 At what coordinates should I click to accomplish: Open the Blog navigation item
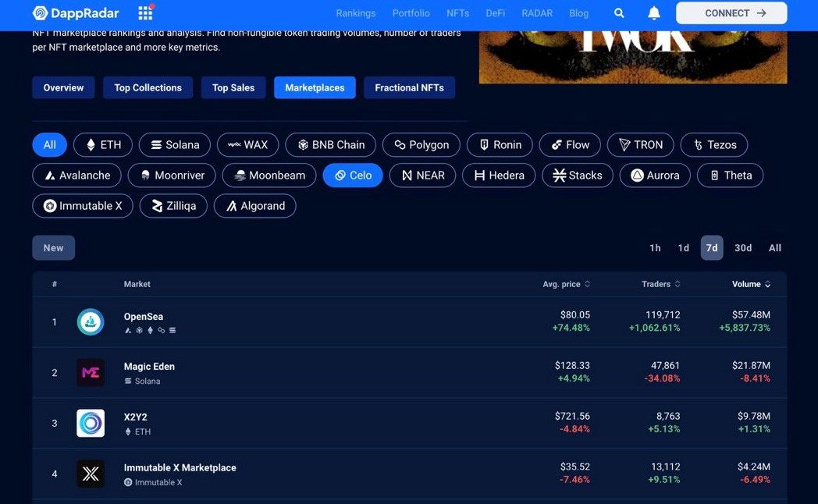click(578, 13)
